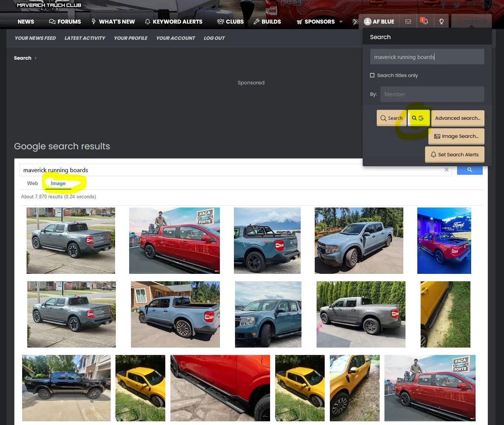504x425 pixels.
Task: Click the Search breadcrumb link
Action: 23,58
